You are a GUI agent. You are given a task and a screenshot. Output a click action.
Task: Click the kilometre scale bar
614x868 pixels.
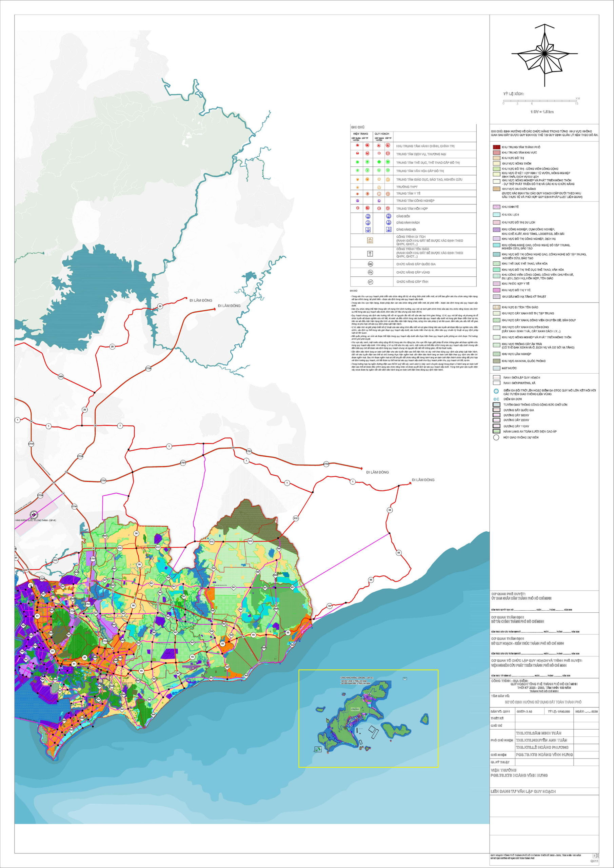(541, 101)
